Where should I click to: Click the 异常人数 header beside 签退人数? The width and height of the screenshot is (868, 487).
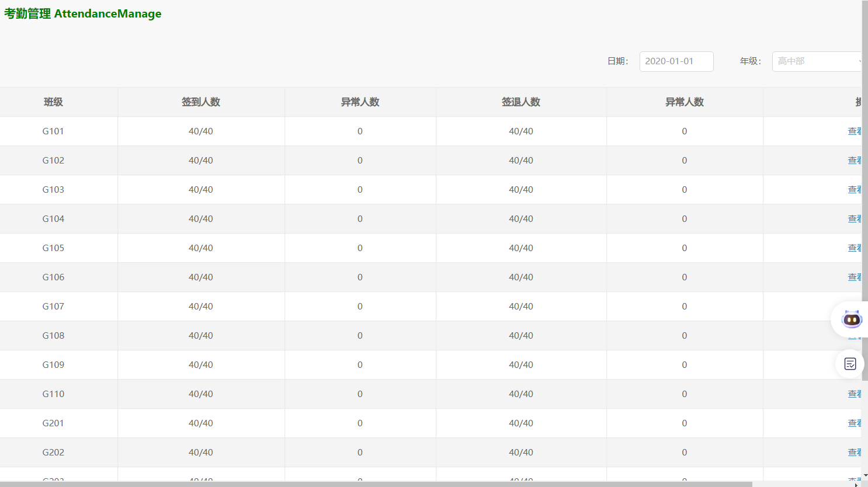pos(685,102)
